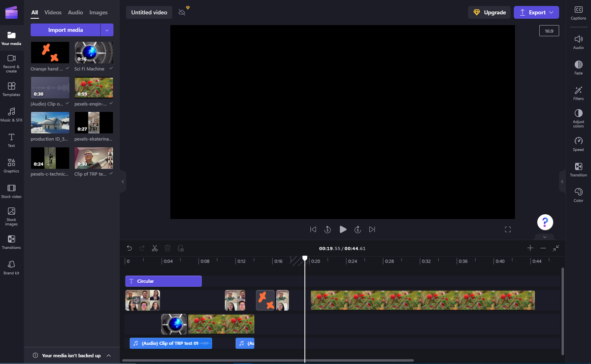Switch to the Audio media tab
This screenshot has width=591, height=364.
(x=75, y=12)
